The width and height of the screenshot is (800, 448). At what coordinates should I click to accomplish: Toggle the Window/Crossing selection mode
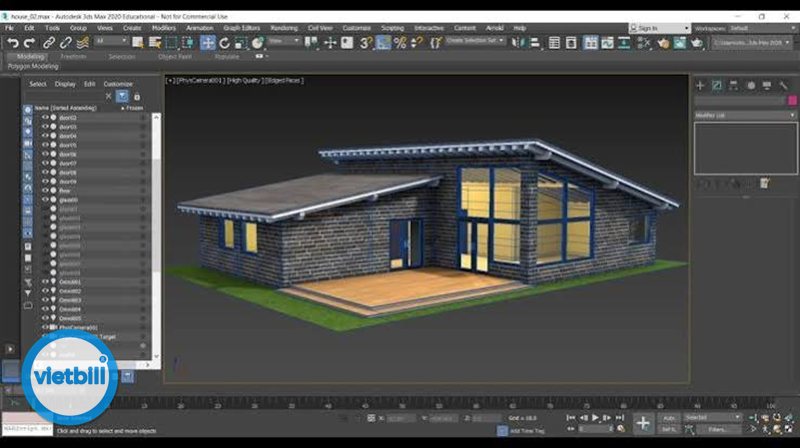188,43
